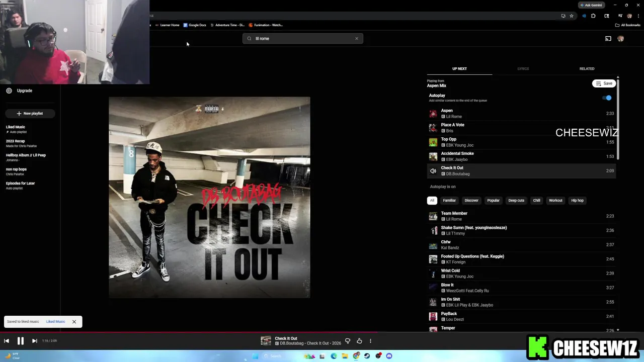Play Blow It by WeezGotti
Image resolution: width=644 pixels, height=362 pixels.
click(521, 288)
